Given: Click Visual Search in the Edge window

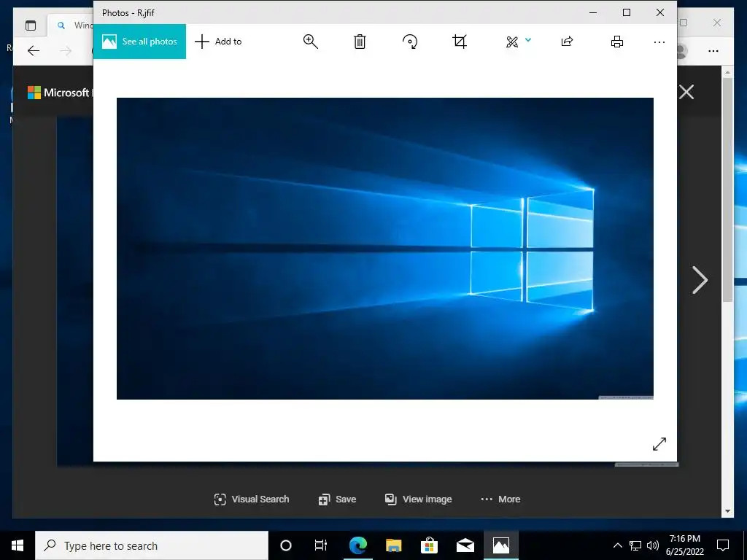Looking at the screenshot, I should [252, 499].
